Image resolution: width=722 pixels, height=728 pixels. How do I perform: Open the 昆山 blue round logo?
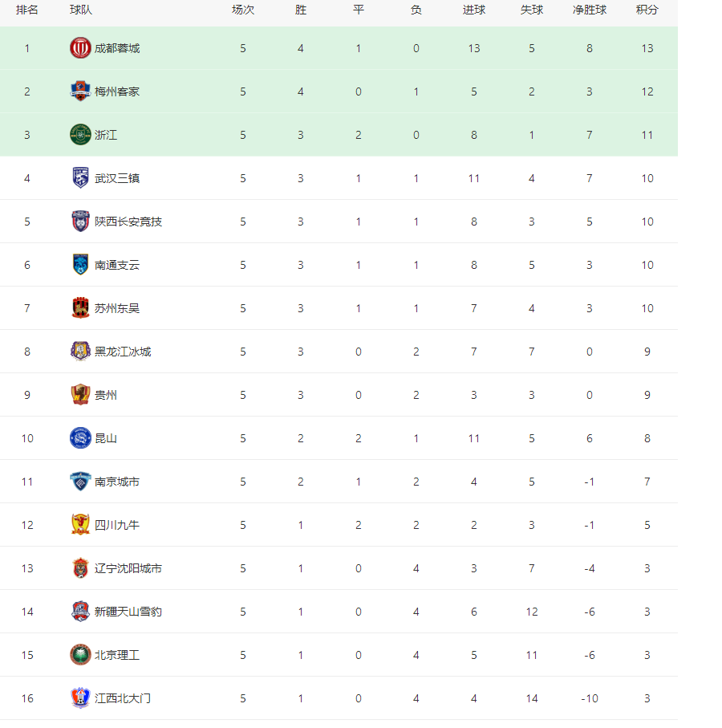click(80, 437)
